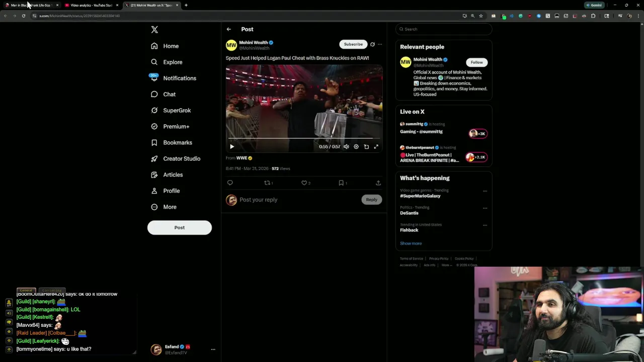Click the reply comment icon under post
644x362 pixels.
click(230, 183)
